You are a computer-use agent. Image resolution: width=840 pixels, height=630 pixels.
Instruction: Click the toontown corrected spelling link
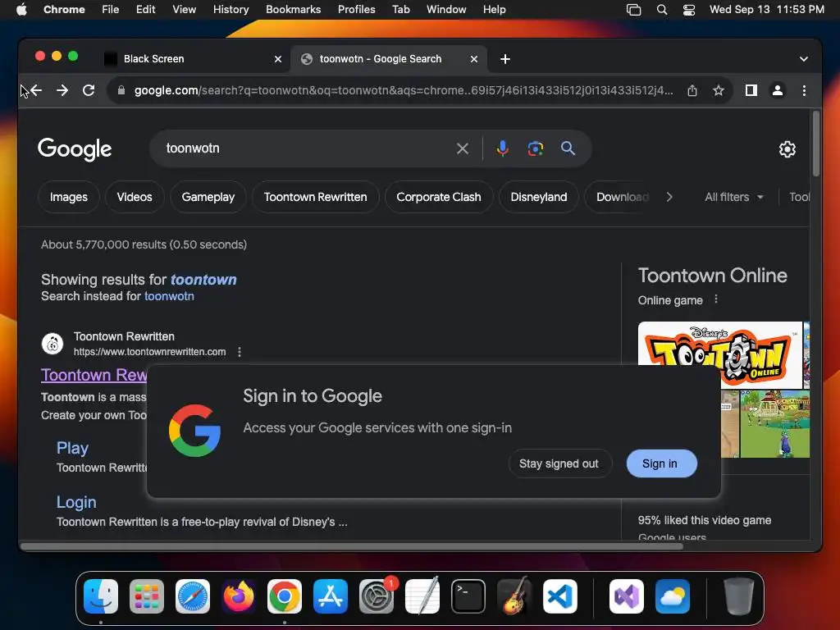[203, 280]
